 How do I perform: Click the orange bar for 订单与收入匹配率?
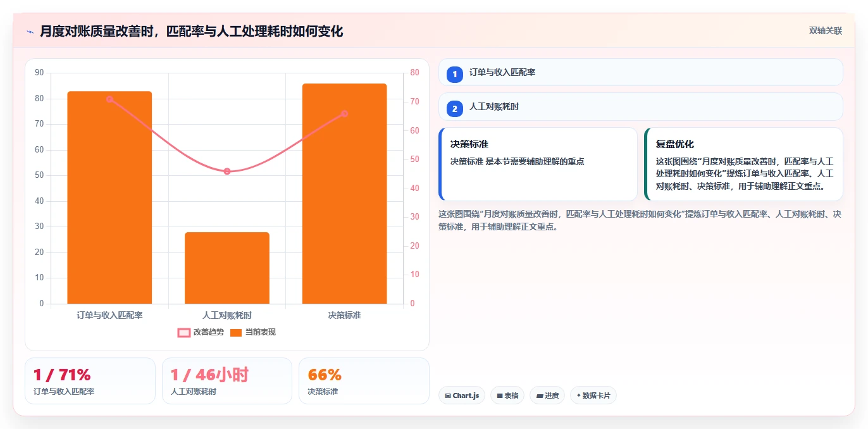[109, 197]
